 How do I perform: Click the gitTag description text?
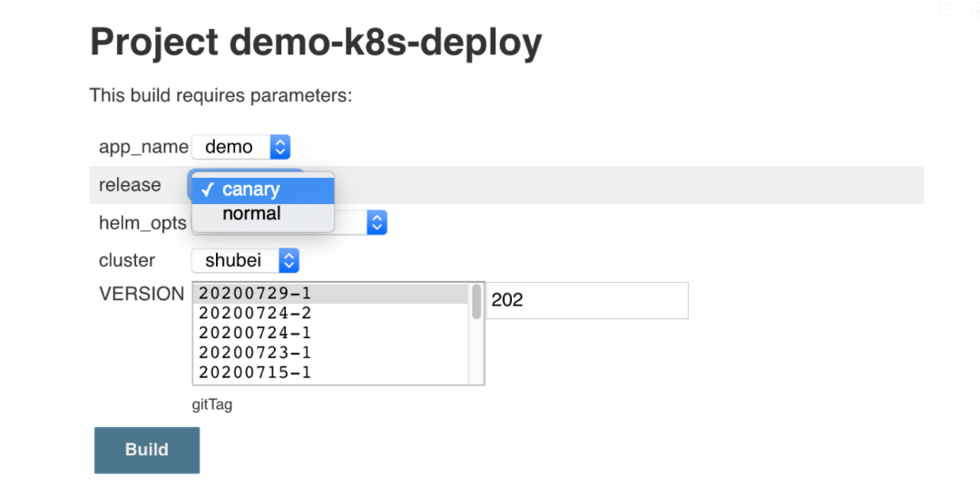coord(212,404)
